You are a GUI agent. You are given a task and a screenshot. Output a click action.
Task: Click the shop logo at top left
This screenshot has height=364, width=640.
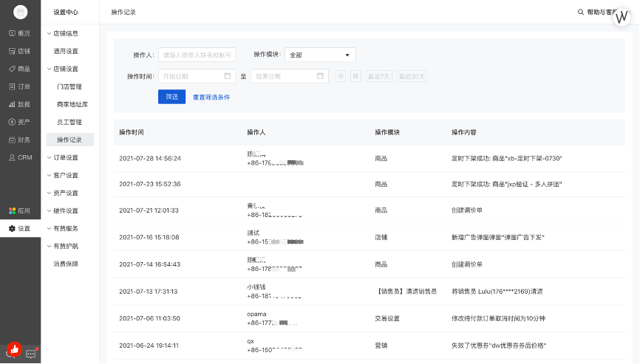(x=21, y=13)
